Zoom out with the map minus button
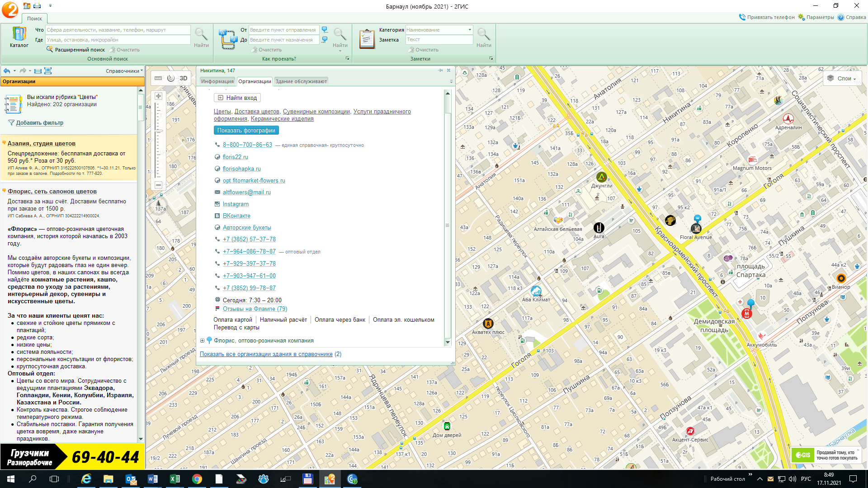Screen dimensions: 868x488 tap(158, 185)
